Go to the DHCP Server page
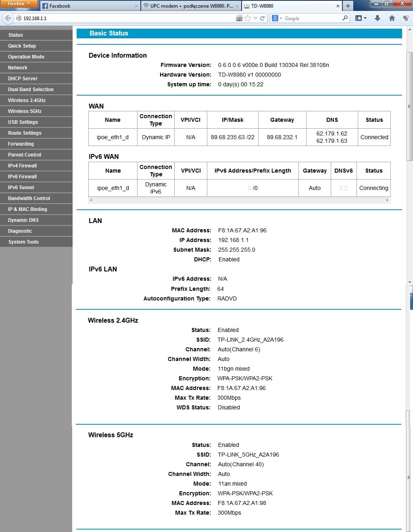 pos(23,79)
